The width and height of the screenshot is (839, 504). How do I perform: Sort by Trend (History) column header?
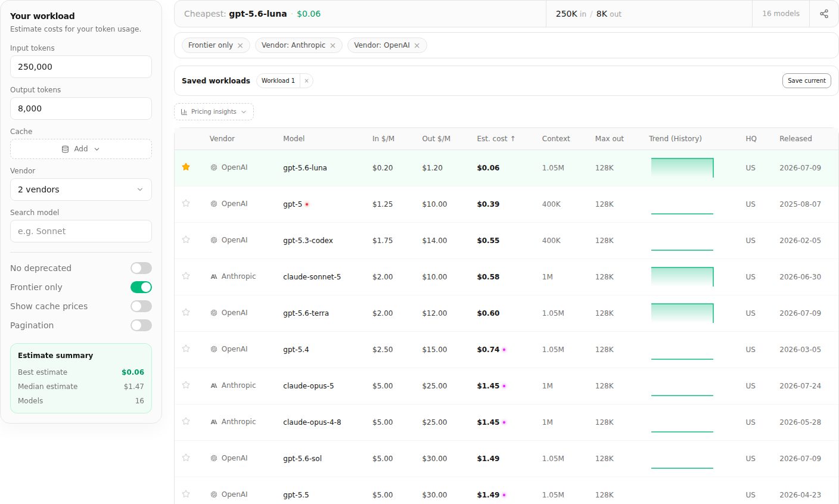pos(675,139)
